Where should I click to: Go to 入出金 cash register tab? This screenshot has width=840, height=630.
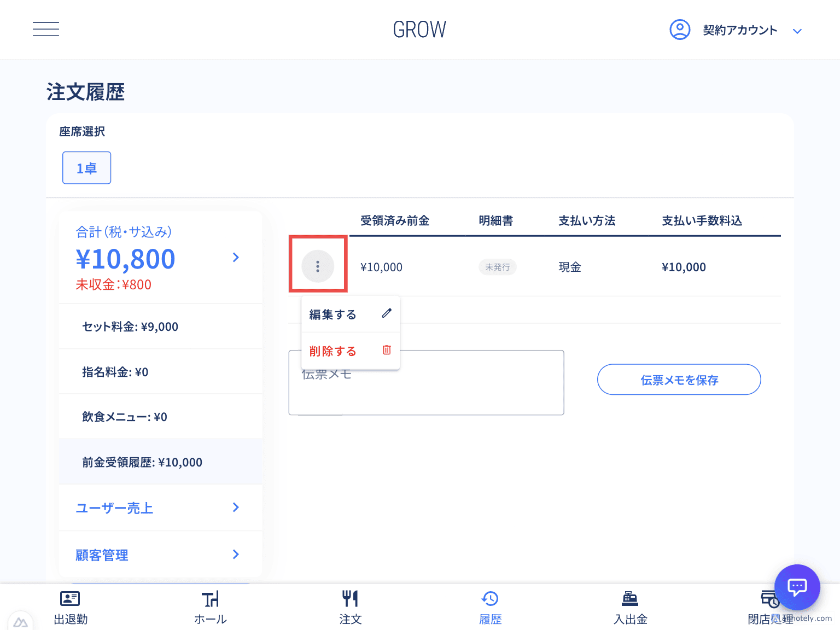point(630,608)
